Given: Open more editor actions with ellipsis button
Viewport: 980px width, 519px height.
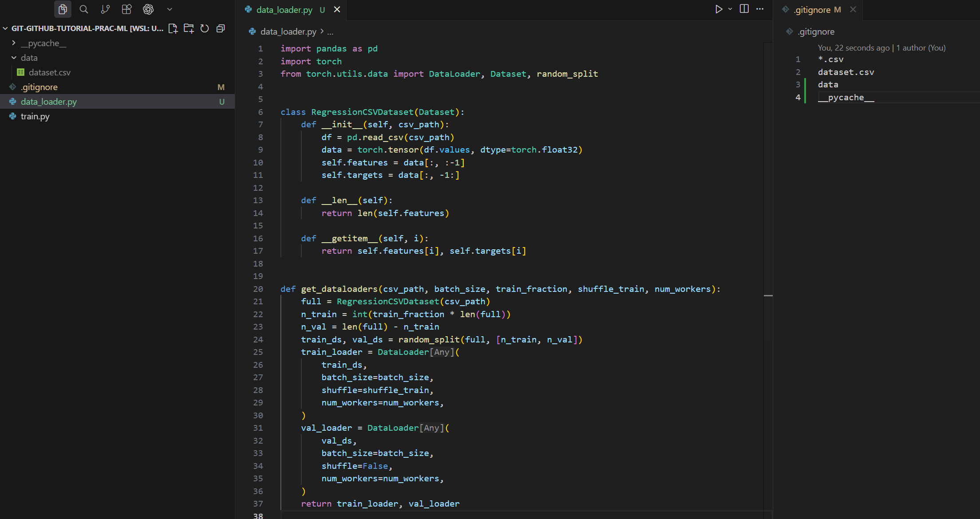Looking at the screenshot, I should point(760,9).
